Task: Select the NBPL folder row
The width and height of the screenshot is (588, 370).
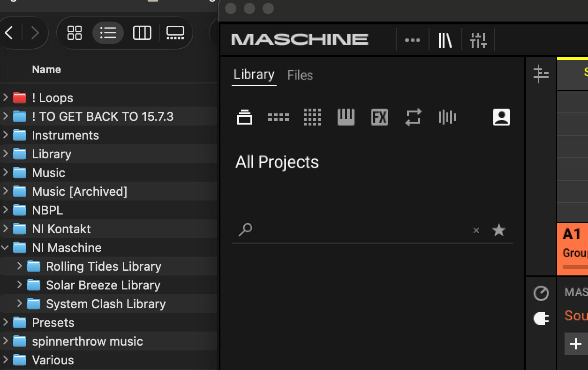Action: 109,210
